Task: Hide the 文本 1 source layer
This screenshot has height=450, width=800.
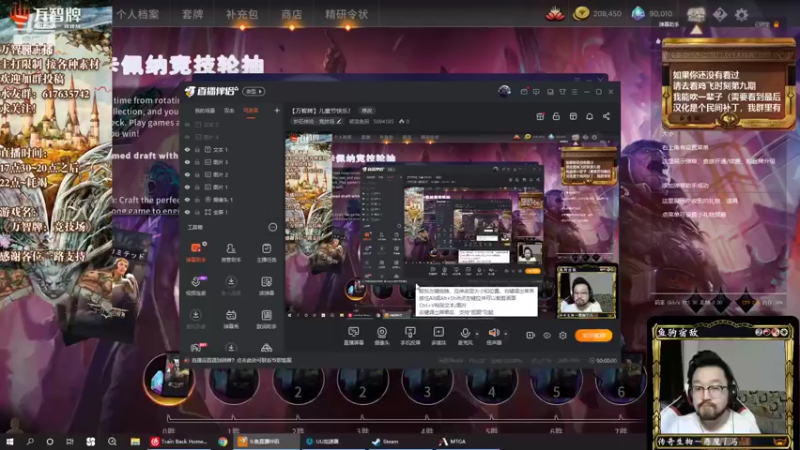Action: (187, 150)
